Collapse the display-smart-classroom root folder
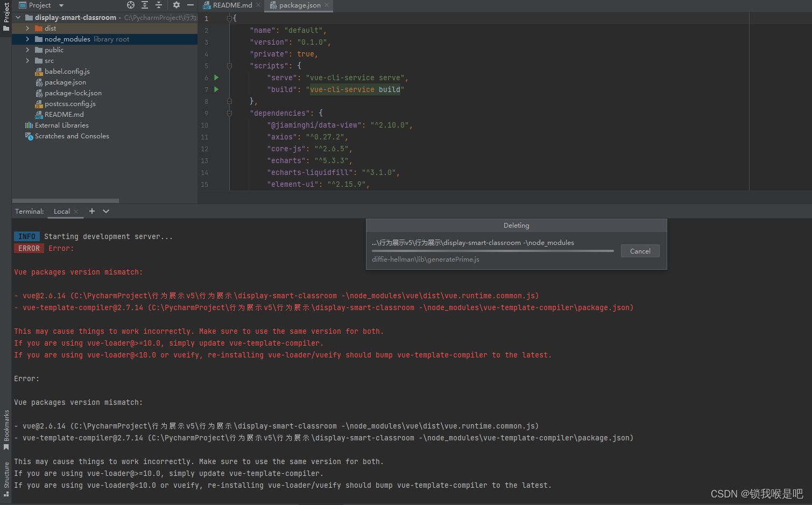Screen dimensions: 812x505 pos(18,17)
